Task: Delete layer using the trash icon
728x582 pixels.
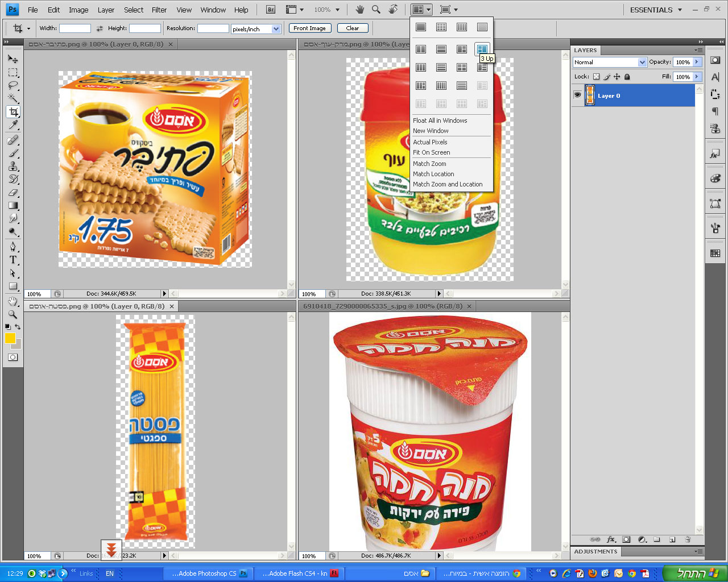Action: point(688,539)
